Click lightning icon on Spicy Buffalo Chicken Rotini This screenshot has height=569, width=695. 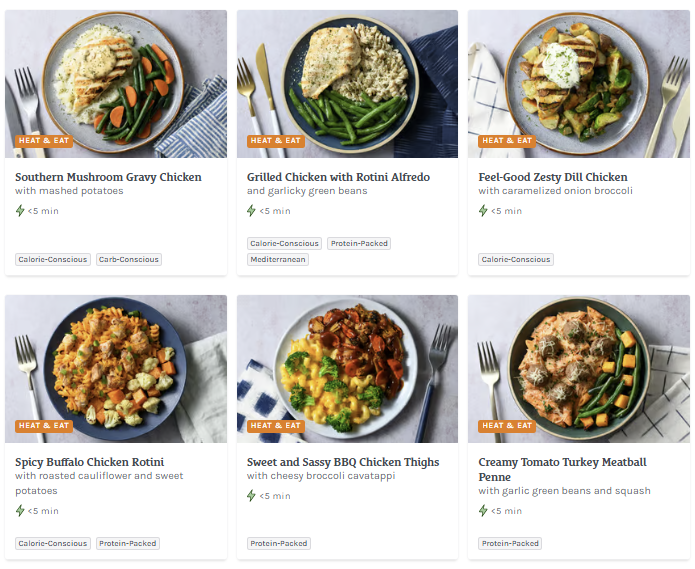pos(20,511)
